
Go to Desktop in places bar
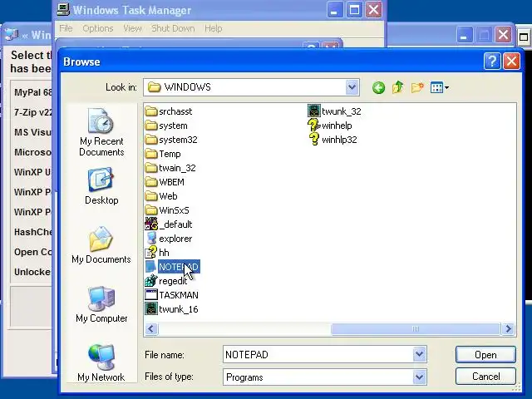click(101, 186)
